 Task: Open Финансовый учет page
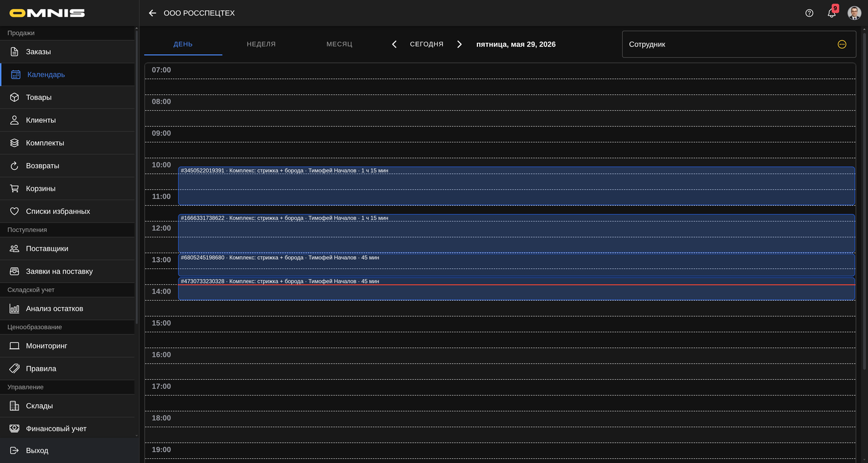[x=68, y=429]
